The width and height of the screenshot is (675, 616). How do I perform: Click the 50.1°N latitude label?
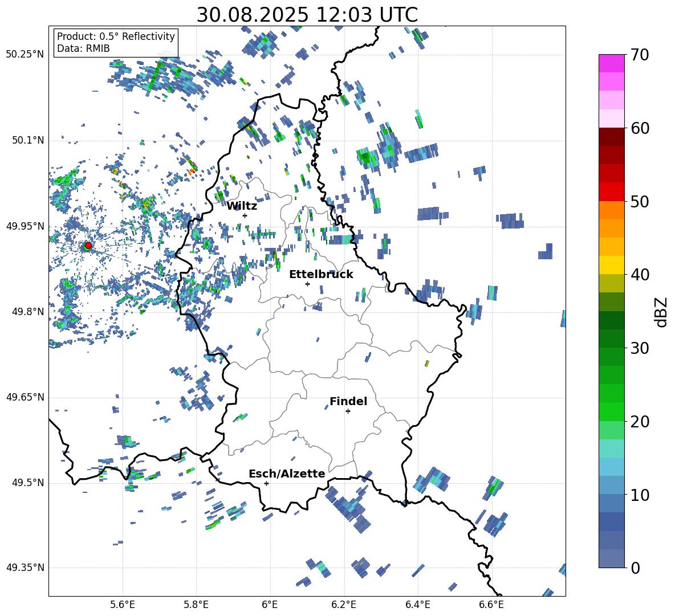27,140
